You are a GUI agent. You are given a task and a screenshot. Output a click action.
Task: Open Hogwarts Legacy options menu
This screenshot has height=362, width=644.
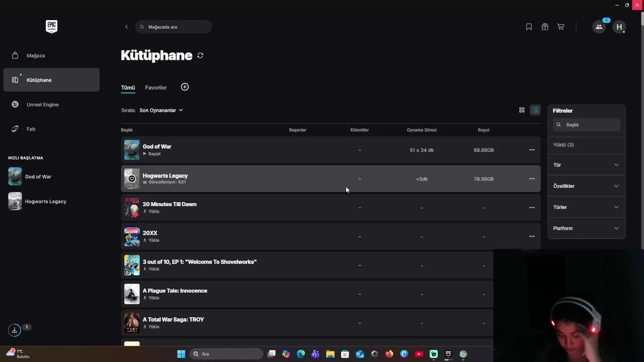(532, 178)
